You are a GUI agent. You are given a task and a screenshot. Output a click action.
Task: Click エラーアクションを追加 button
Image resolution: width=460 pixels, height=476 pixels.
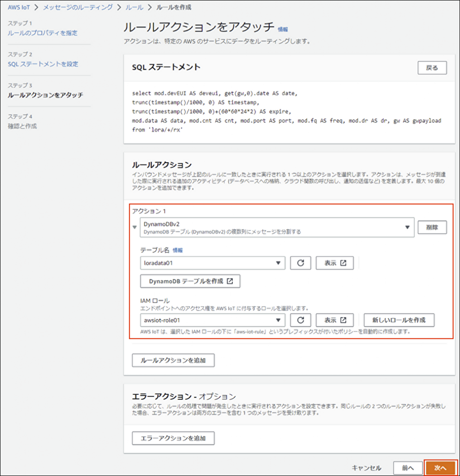pyautogui.click(x=173, y=437)
